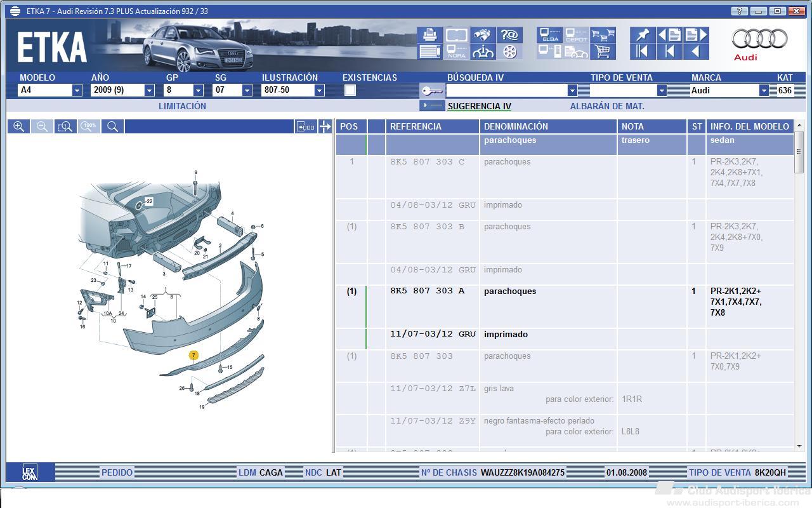The image size is (812, 508).
Task: Click the plain left arrow back icon
Action: 696,52
